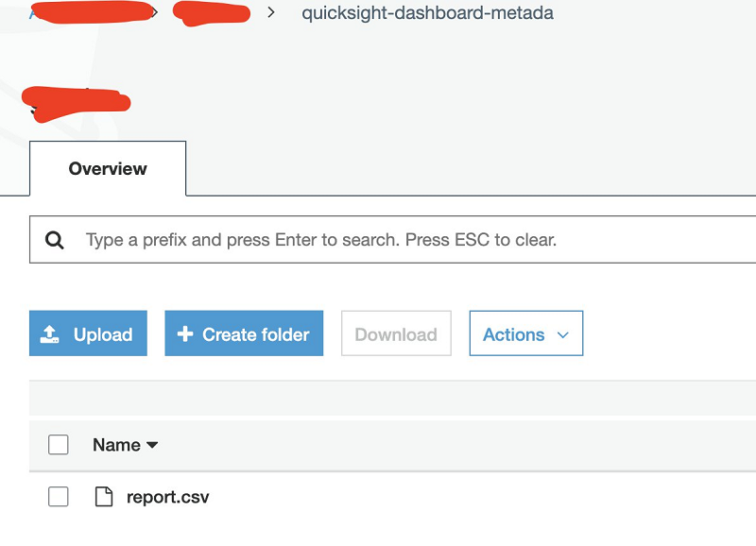The image size is (756, 546).
Task: Click the chevron separator before quicksight-dashboard-metada
Action: [x=271, y=12]
